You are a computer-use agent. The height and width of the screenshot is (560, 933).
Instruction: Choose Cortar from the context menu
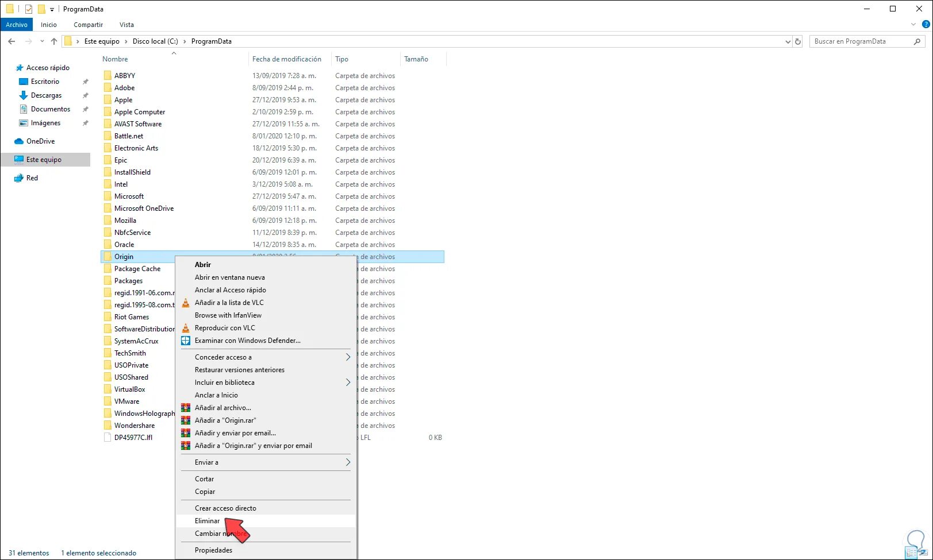click(204, 479)
